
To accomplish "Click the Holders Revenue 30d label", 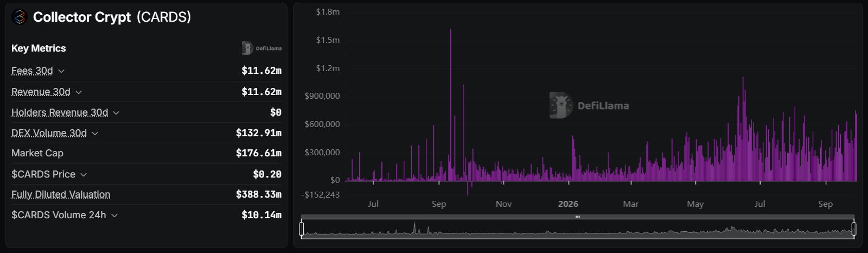I will coord(60,112).
